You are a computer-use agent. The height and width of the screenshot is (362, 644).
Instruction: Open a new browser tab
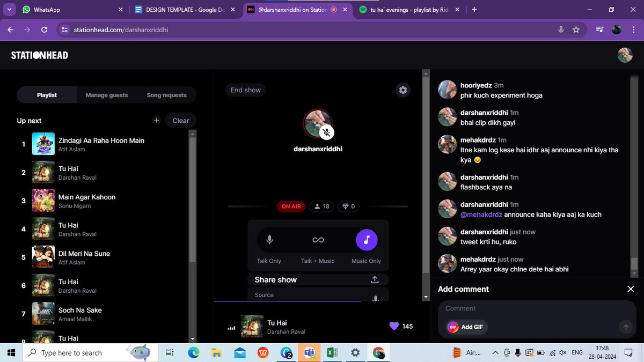coord(474,10)
